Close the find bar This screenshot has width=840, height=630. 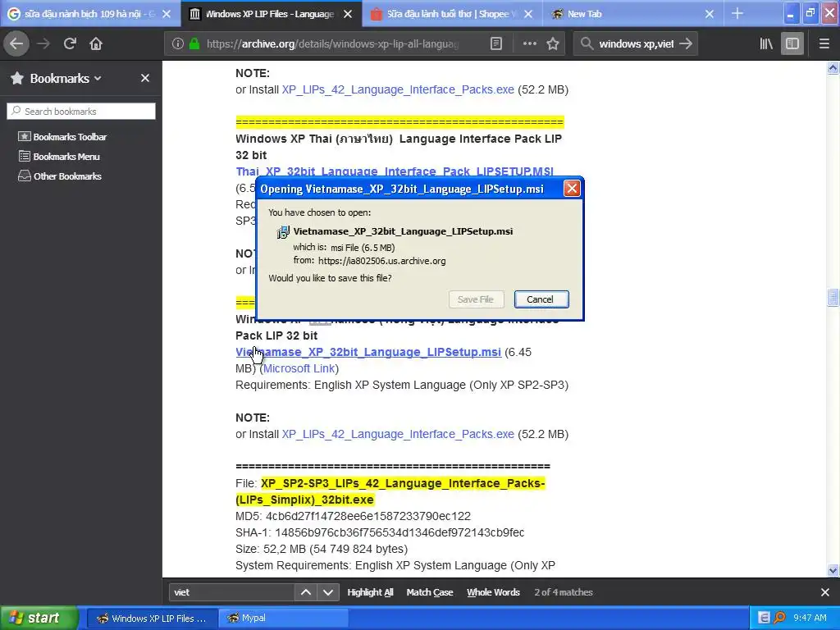(825, 592)
